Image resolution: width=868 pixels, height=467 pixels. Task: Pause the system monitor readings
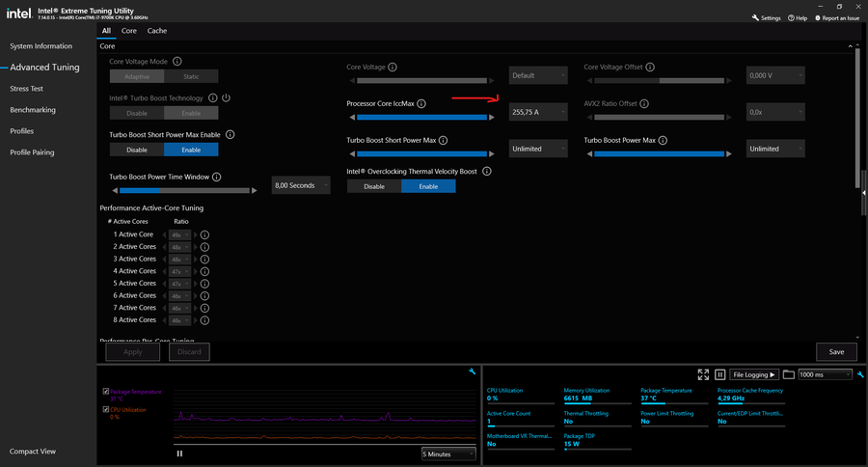[x=719, y=375]
